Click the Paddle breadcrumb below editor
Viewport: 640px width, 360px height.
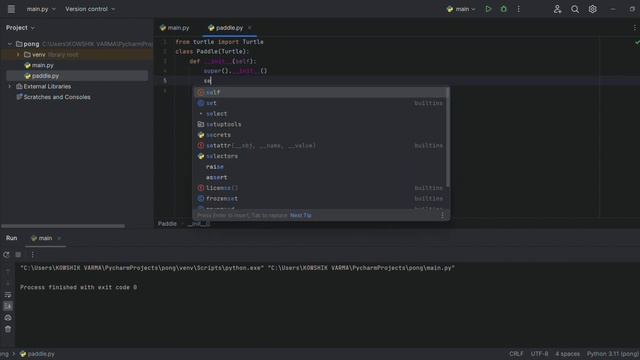coord(167,224)
